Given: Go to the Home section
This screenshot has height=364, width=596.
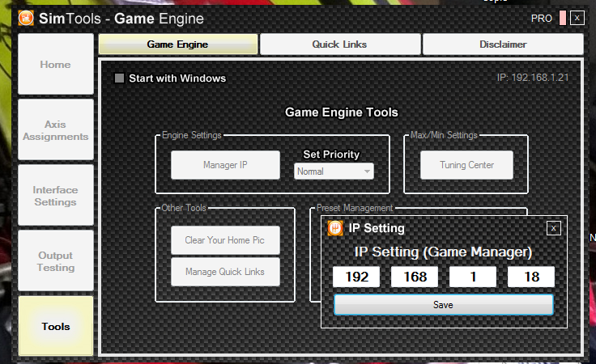Looking at the screenshot, I should click(x=56, y=64).
